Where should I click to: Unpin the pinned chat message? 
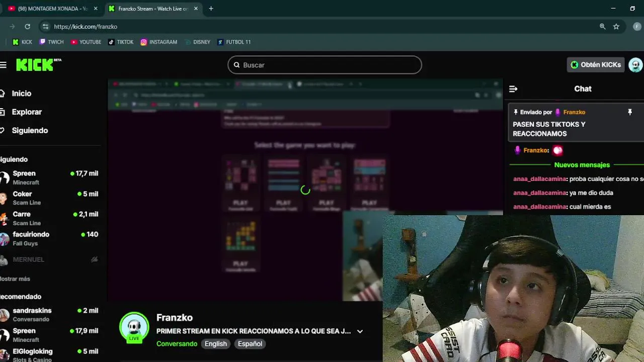tap(629, 112)
